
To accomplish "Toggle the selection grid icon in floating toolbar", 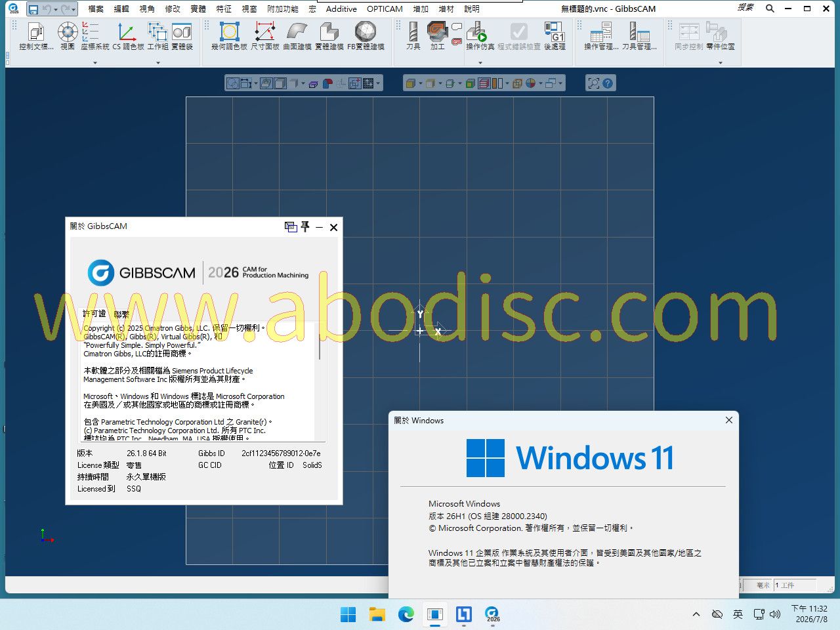I will click(368, 83).
